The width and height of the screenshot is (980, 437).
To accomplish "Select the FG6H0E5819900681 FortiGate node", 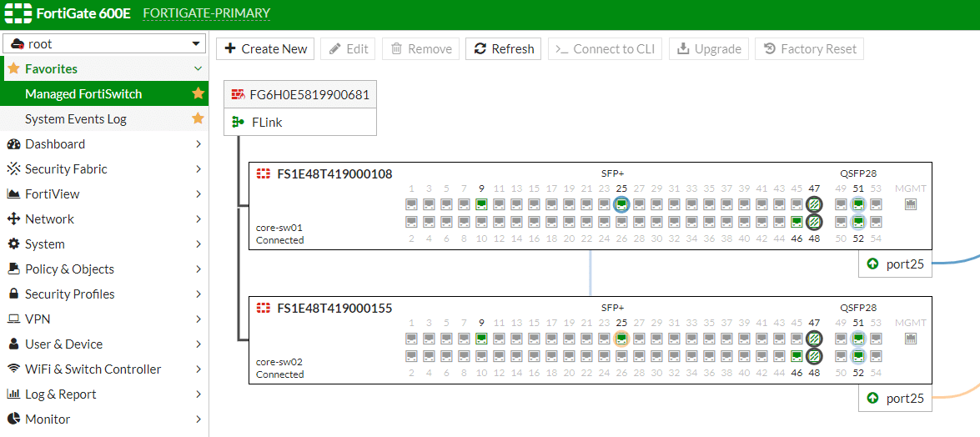I will pos(300,95).
